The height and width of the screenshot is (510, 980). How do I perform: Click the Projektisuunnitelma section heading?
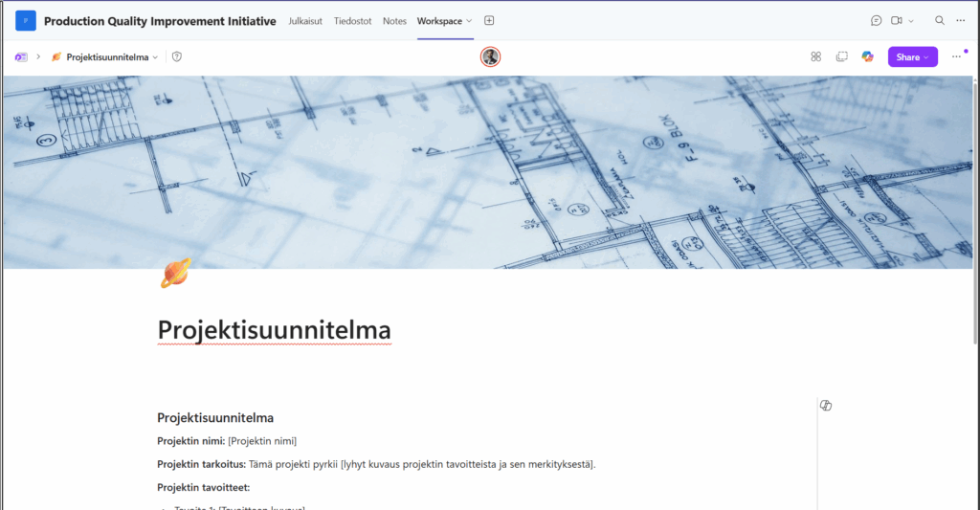coord(215,417)
